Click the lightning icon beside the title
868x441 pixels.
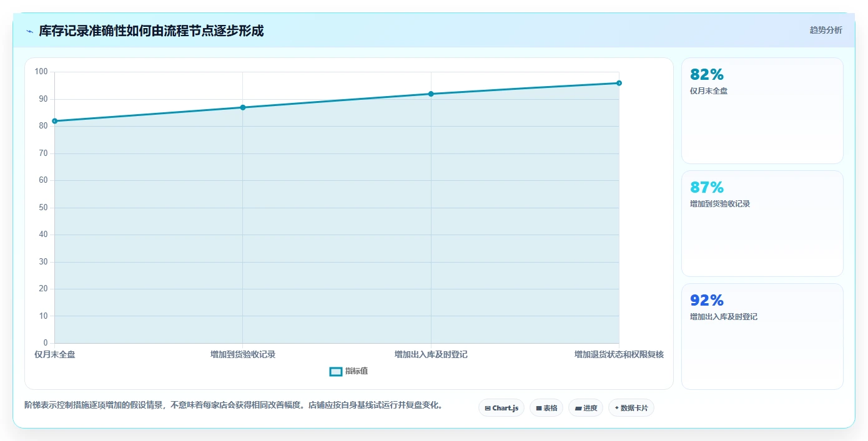pyautogui.click(x=29, y=31)
